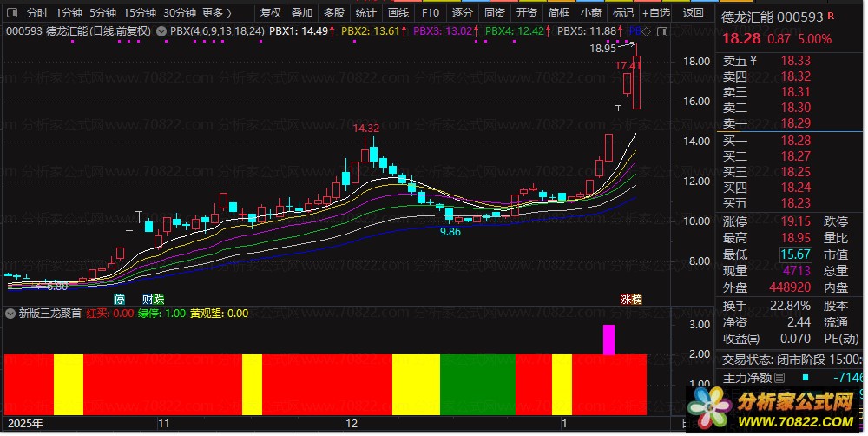Expand 更多 time period options
The width and height of the screenshot is (868, 436).
click(x=217, y=12)
